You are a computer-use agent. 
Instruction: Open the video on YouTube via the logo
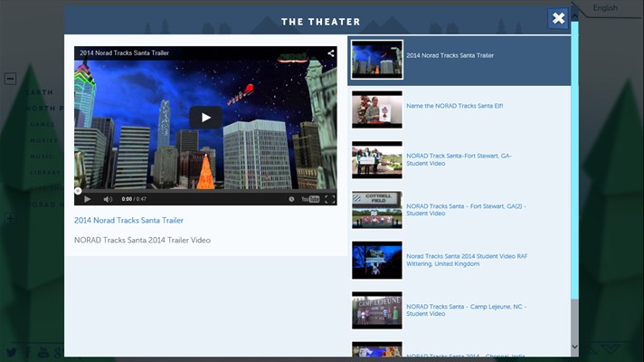[310, 199]
